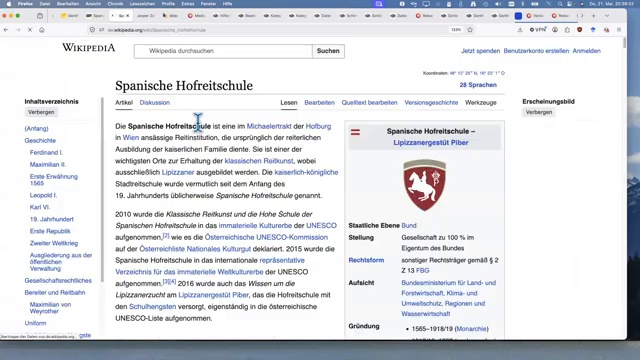The image size is (640, 360).
Task: Click Benutzerkonto erstellen link
Action: coord(536,51)
